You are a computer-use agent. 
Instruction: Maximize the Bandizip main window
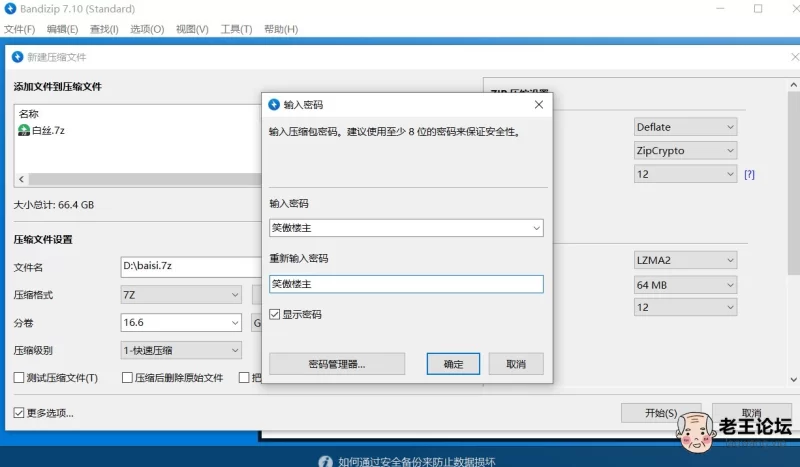[x=758, y=9]
